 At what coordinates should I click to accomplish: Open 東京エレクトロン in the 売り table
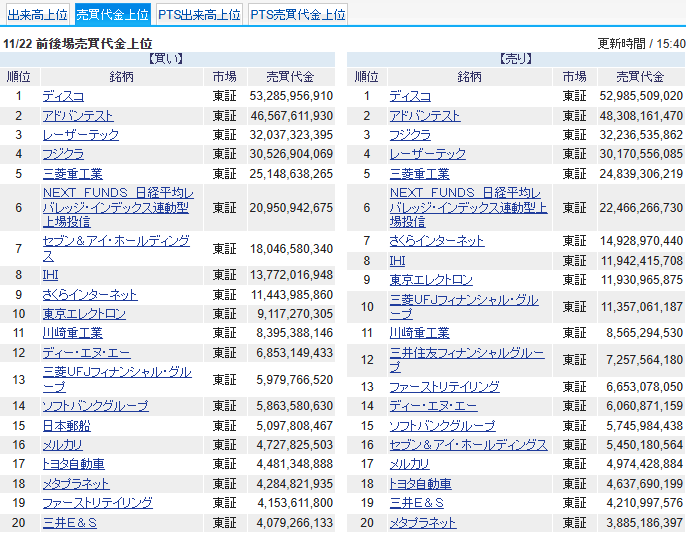click(431, 280)
